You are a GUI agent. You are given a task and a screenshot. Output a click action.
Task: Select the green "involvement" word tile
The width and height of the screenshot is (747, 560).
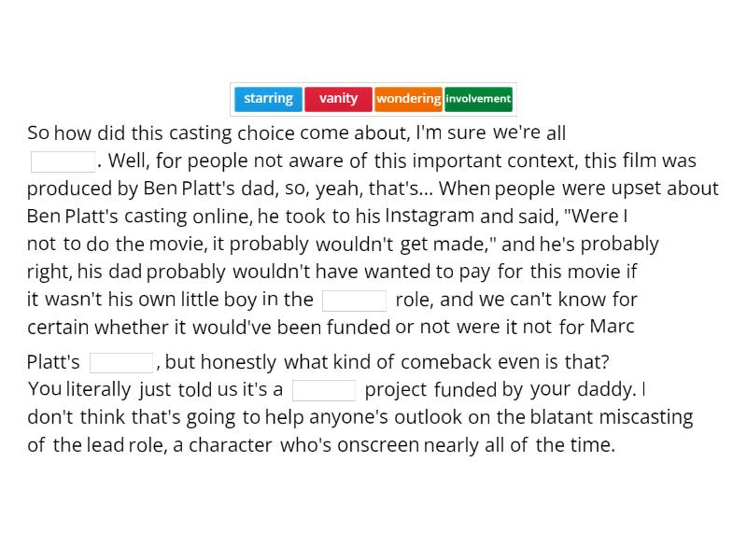(x=478, y=99)
